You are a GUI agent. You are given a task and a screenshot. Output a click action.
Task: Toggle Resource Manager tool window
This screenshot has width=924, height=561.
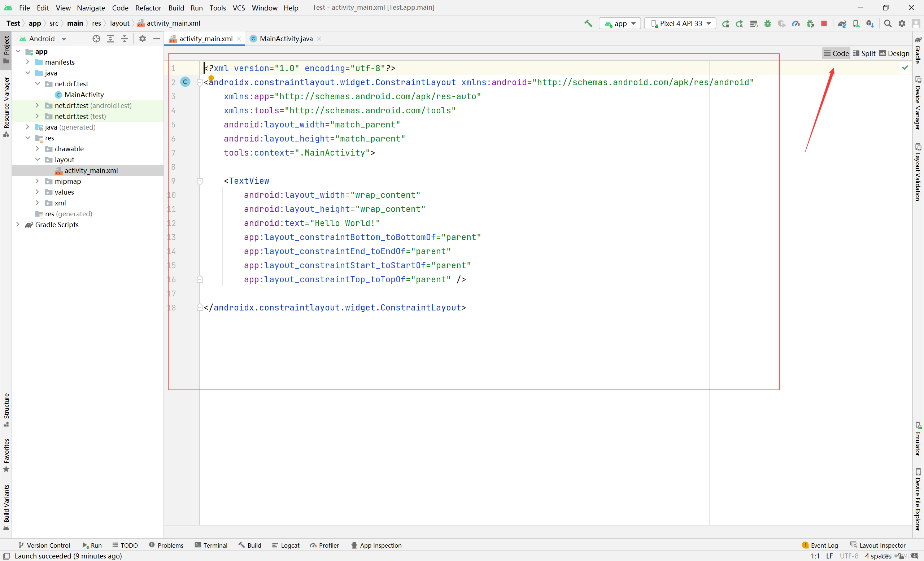click(x=6, y=107)
